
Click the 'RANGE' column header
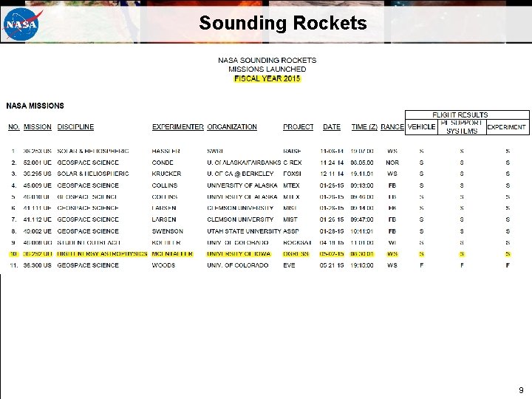(x=392, y=127)
